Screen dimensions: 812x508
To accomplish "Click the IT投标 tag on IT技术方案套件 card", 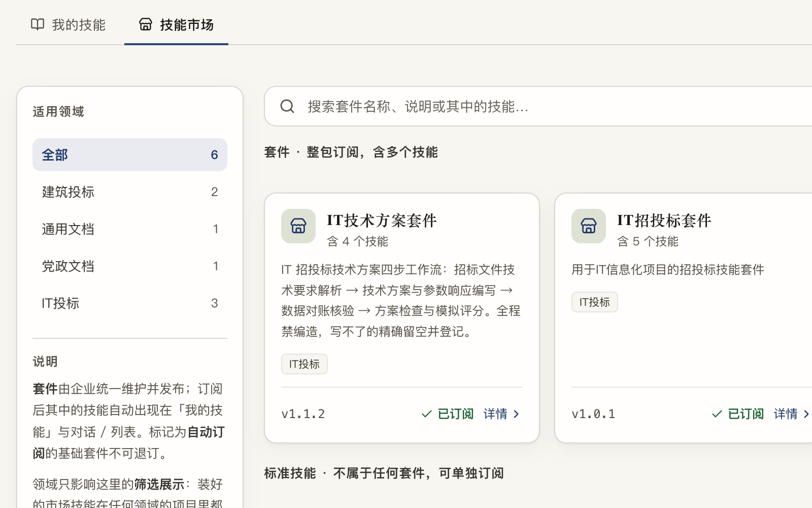I will coord(304,364).
